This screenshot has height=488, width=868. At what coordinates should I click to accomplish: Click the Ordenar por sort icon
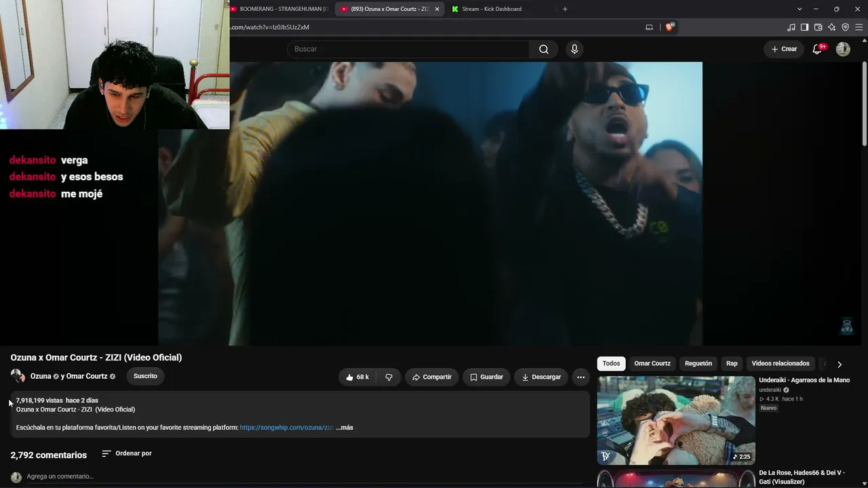[x=106, y=453]
